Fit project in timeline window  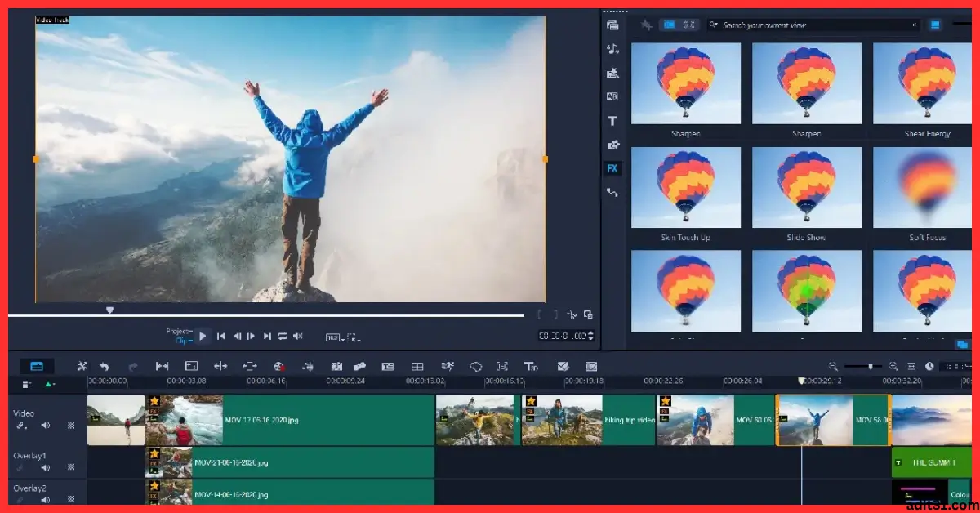912,366
